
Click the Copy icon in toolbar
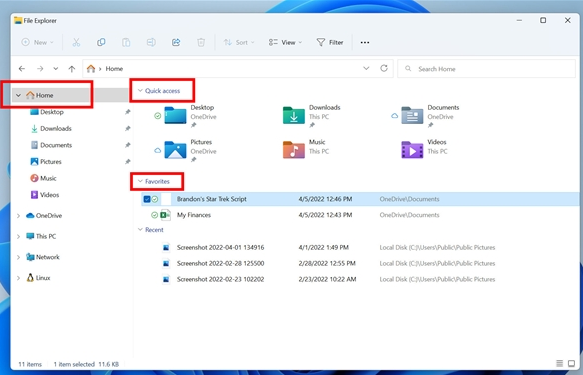pyautogui.click(x=101, y=42)
